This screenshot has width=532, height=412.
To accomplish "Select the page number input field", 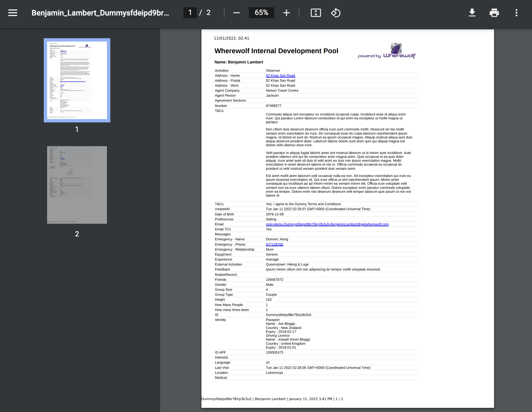I will tap(190, 13).
